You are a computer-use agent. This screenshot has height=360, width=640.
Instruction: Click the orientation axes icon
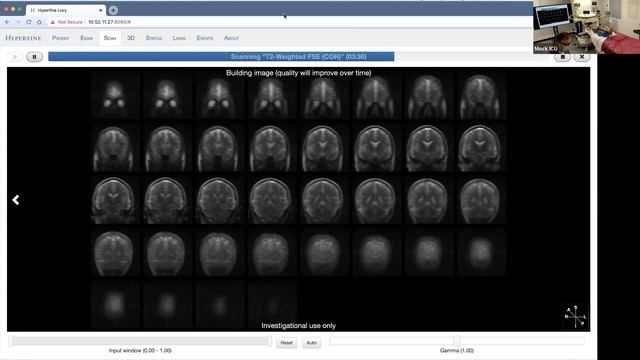(x=575, y=316)
